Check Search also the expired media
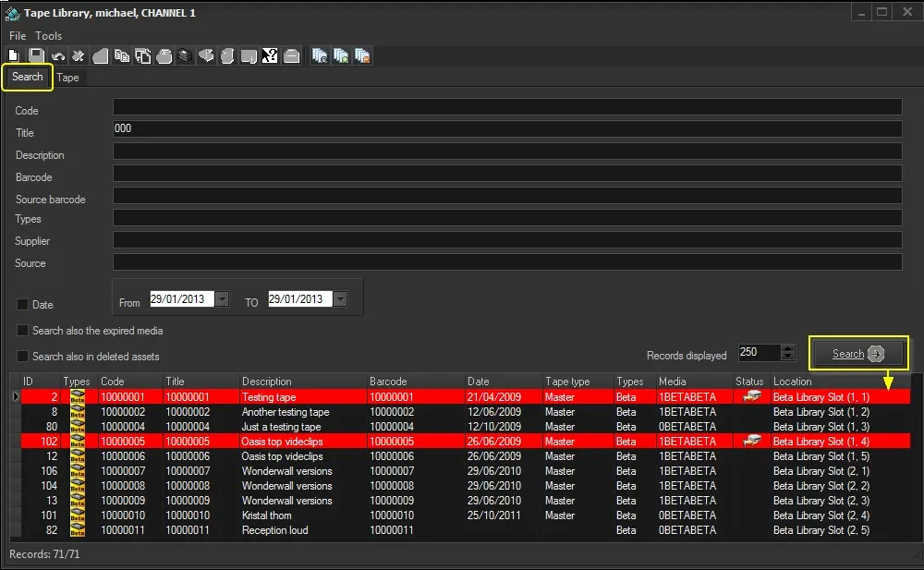The height and width of the screenshot is (570, 924). [x=22, y=331]
